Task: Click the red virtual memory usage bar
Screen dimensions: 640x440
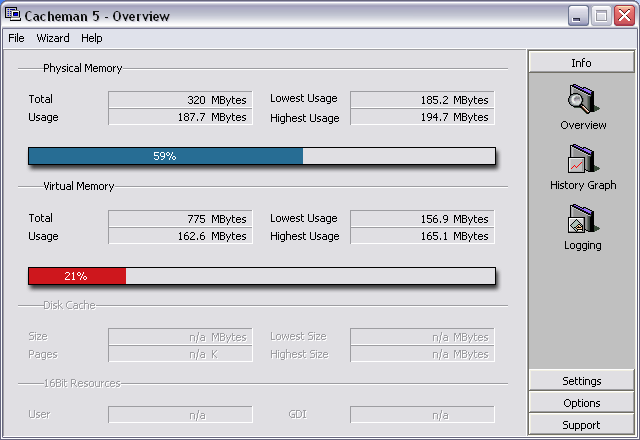Action: 76,275
